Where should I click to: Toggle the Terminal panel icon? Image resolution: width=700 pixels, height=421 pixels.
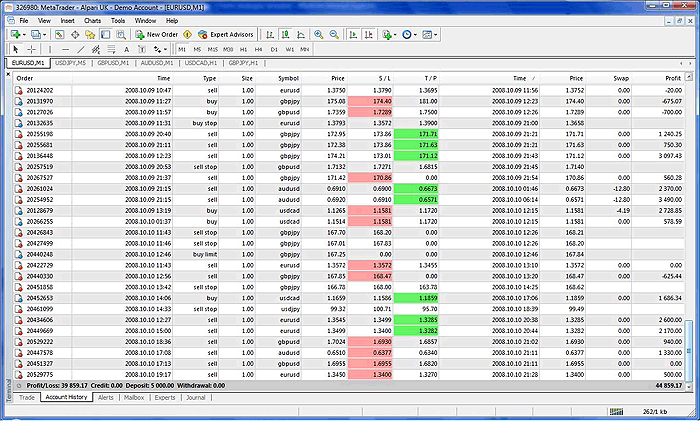tap(105, 34)
